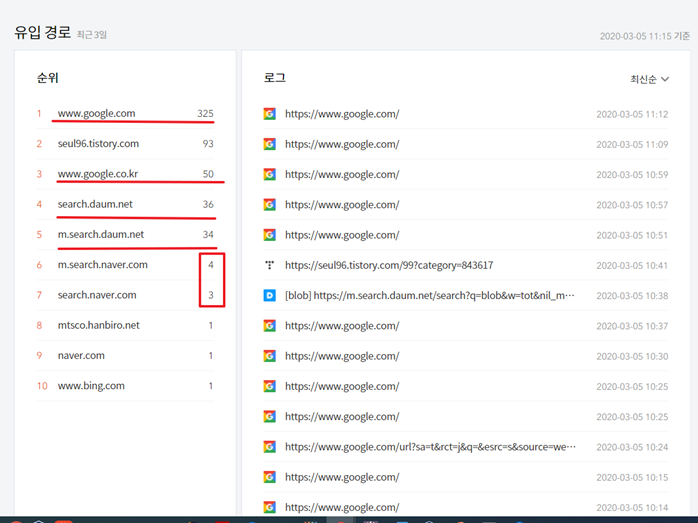Click the 2020-03-05 11:15 기준 timestamp
This screenshot has height=523, width=698.
[645, 36]
